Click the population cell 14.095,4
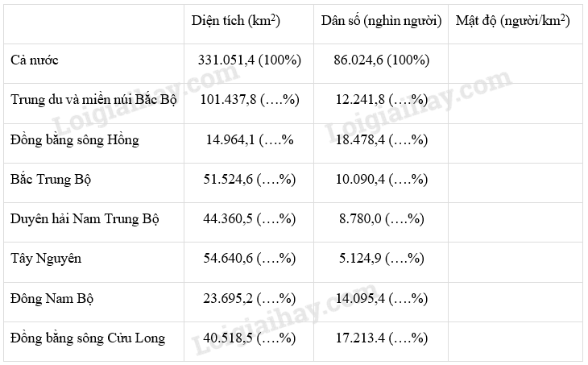 [x=381, y=298]
